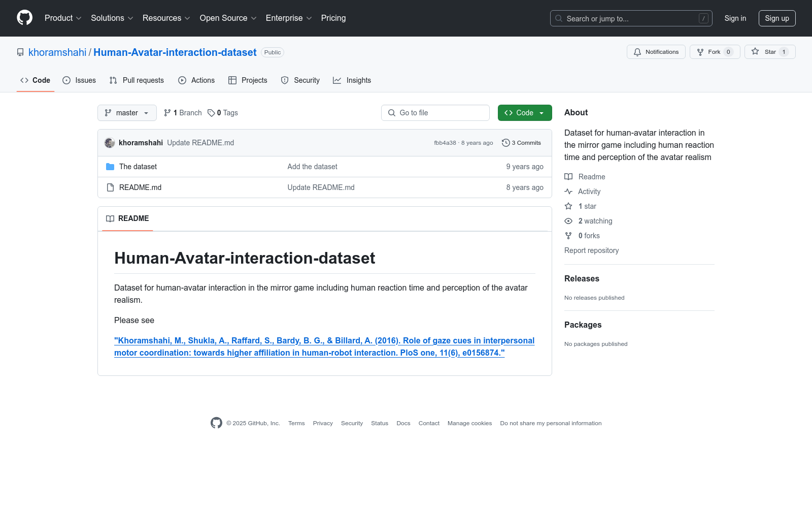
Task: Open the Pull requests tab
Action: click(137, 80)
